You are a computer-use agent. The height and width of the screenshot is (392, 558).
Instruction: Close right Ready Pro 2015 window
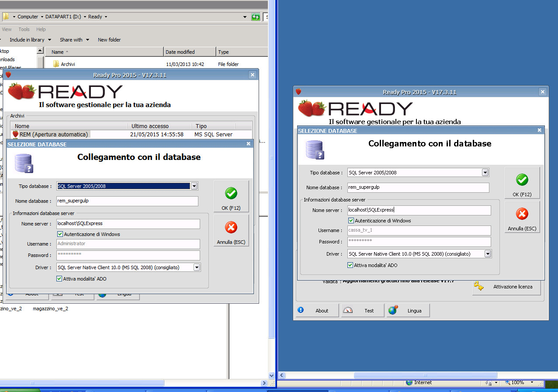pos(542,92)
